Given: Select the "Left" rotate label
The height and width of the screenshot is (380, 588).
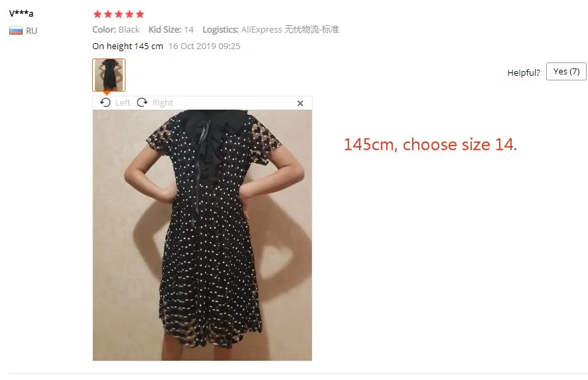Looking at the screenshot, I should coord(123,102).
